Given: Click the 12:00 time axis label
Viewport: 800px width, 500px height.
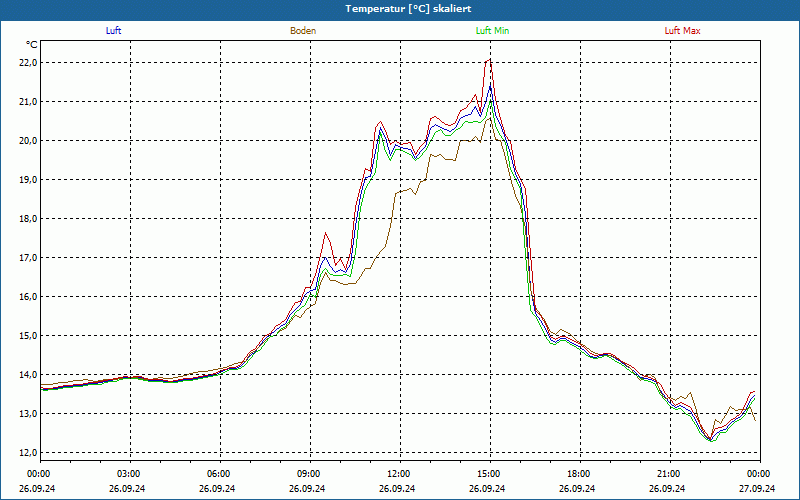Looking at the screenshot, I should click(x=401, y=474).
